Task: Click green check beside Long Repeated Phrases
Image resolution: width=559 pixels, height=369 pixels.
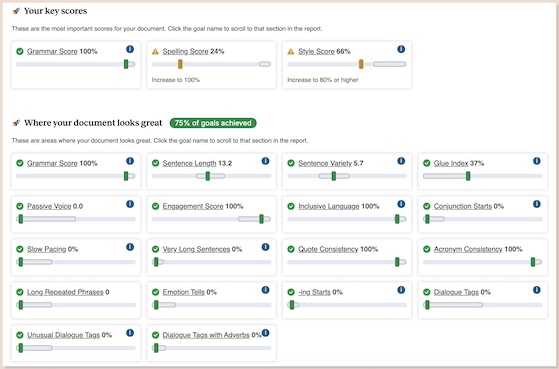Action: [20, 292]
